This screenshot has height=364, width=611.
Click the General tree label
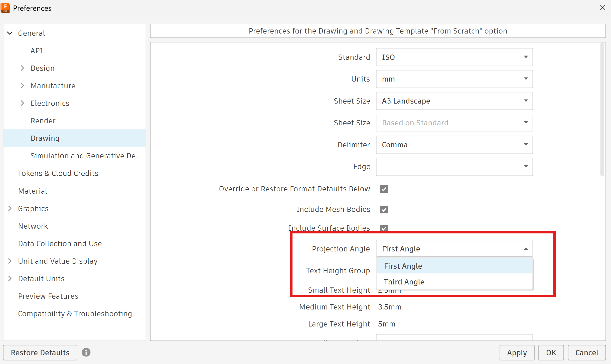pos(31,33)
